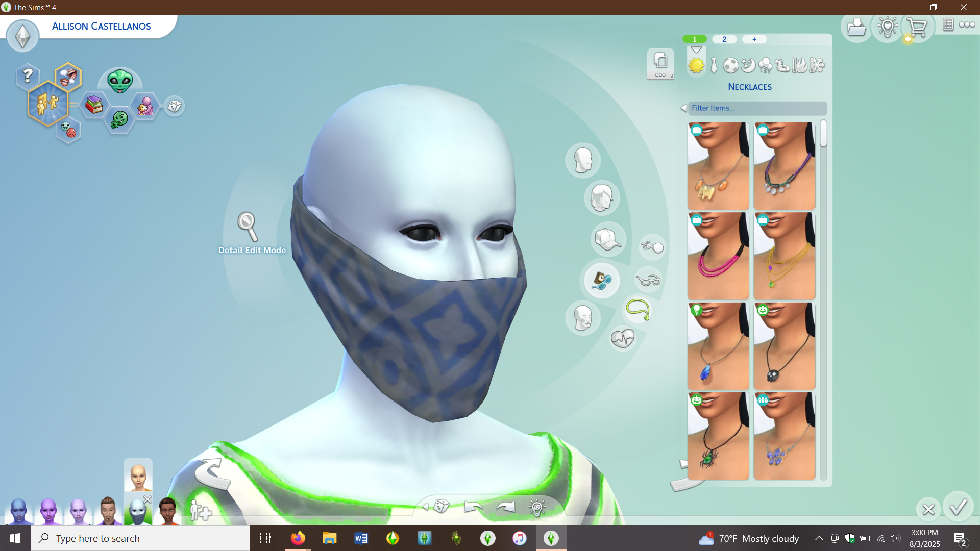Viewport: 980px width, 551px height.
Task: Click the randomize Sim dice button
Action: tap(442, 506)
